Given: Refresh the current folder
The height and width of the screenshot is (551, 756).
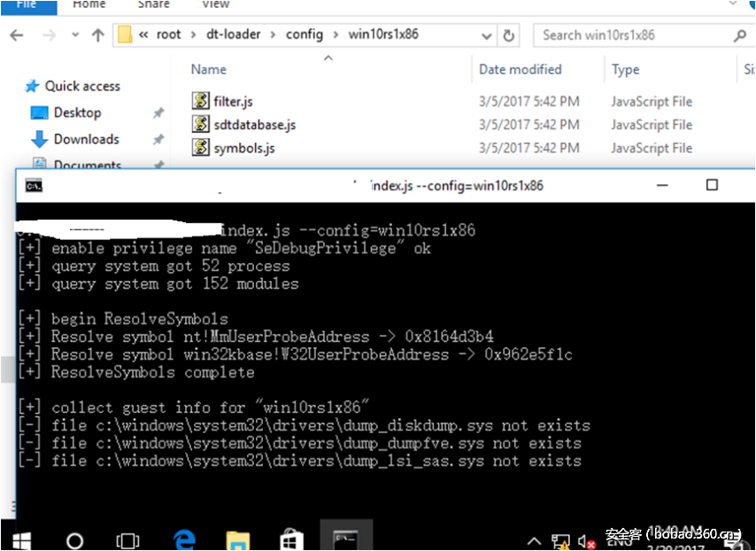Looking at the screenshot, I should 508,35.
